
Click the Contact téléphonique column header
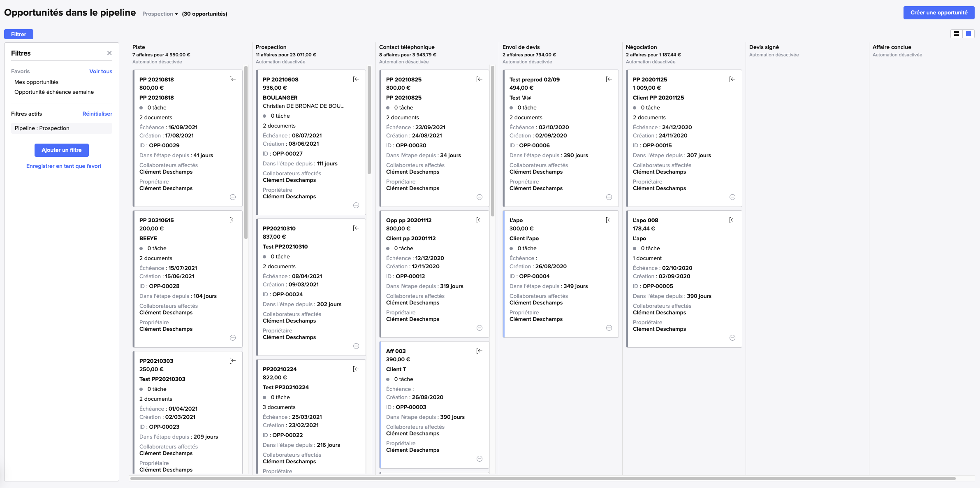pos(407,47)
